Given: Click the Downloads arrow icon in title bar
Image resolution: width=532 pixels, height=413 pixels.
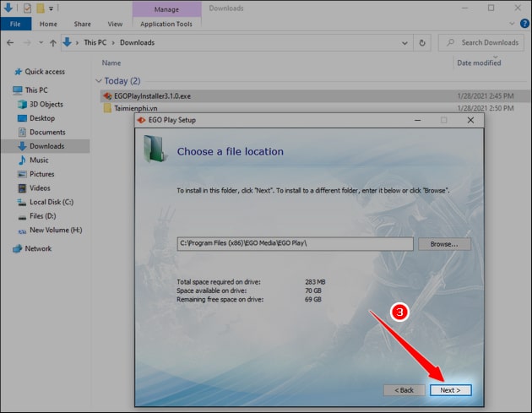Looking at the screenshot, I should 8,8.
